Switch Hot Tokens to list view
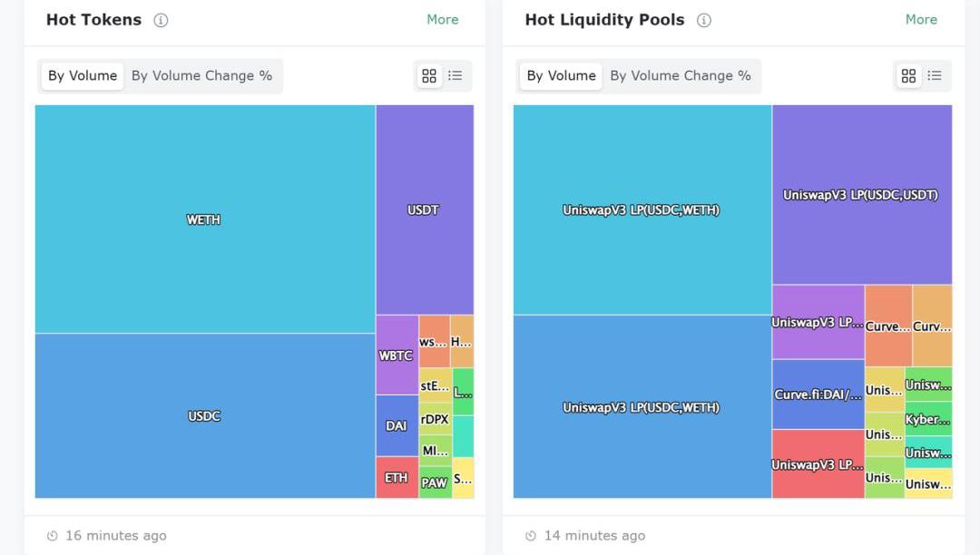 456,76
